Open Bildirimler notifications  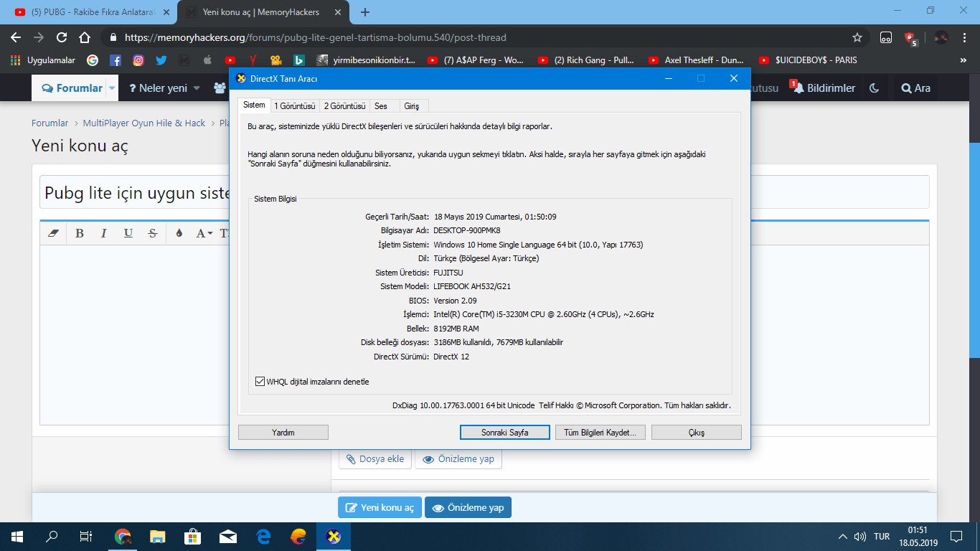click(x=823, y=88)
